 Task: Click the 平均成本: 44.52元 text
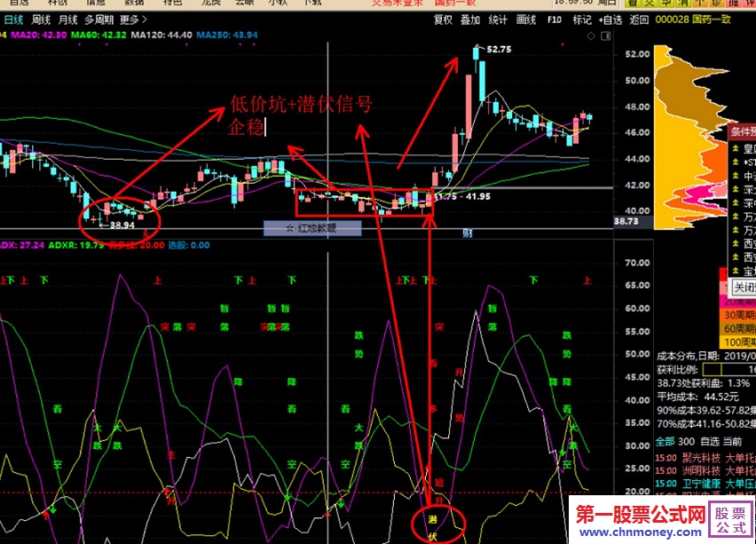[697, 397]
